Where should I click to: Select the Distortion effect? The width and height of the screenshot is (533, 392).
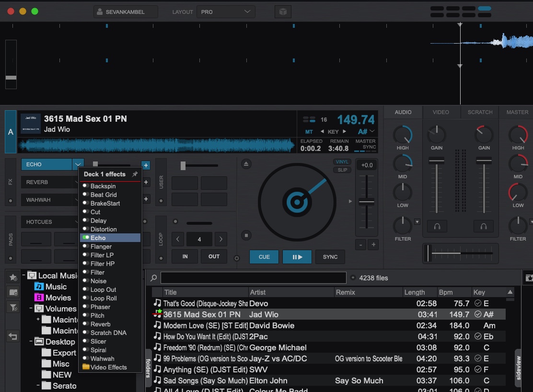click(x=110, y=229)
